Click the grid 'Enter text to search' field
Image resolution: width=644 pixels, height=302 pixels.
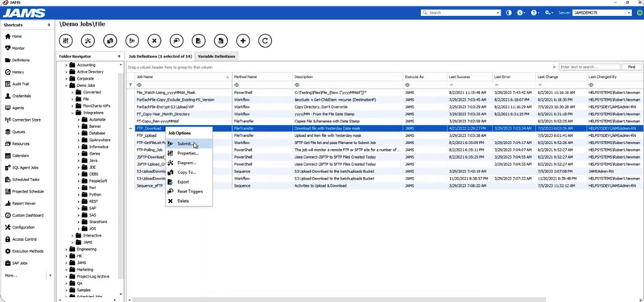[589, 67]
